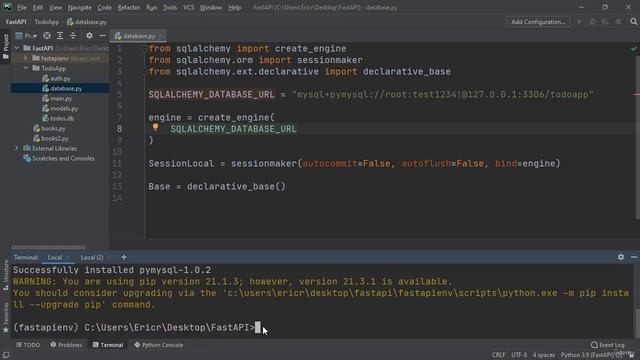The width and height of the screenshot is (640, 360).
Task: Open the Tools menu
Action: coord(170,7)
